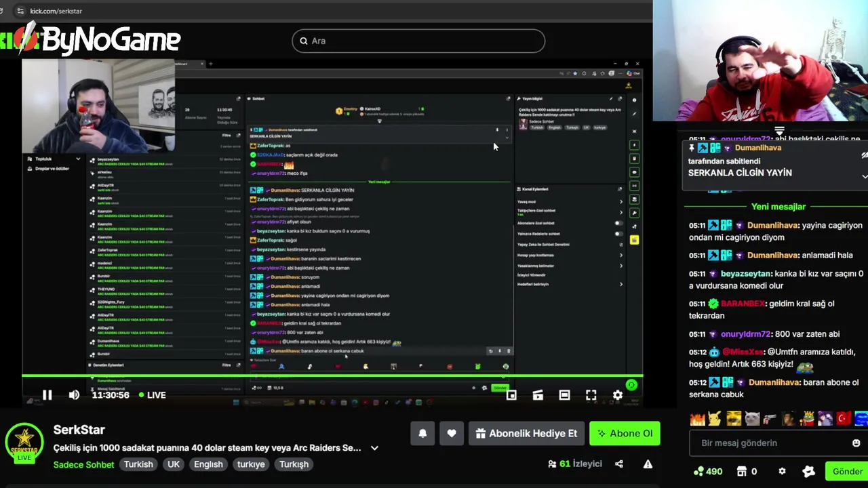Select the Turkışh tag

coord(294,464)
